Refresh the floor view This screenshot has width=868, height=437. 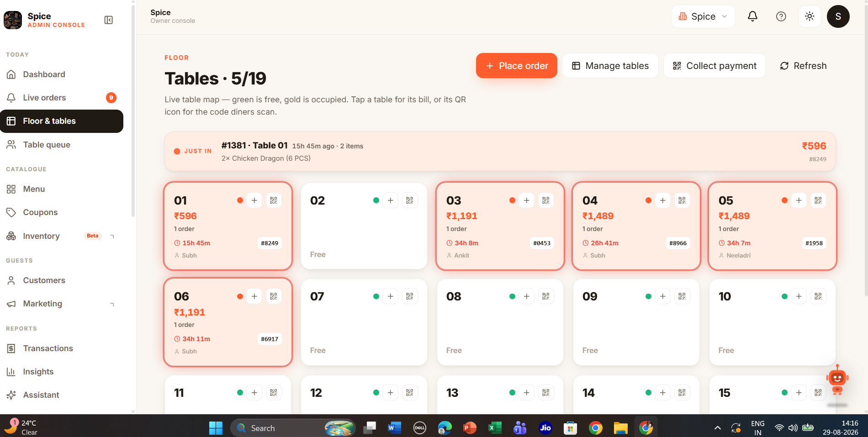tap(803, 66)
